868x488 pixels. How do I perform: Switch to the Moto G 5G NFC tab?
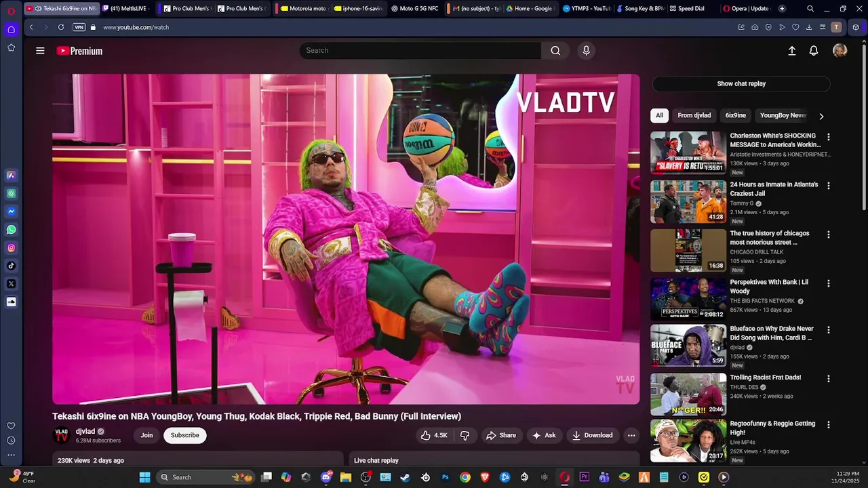414,9
